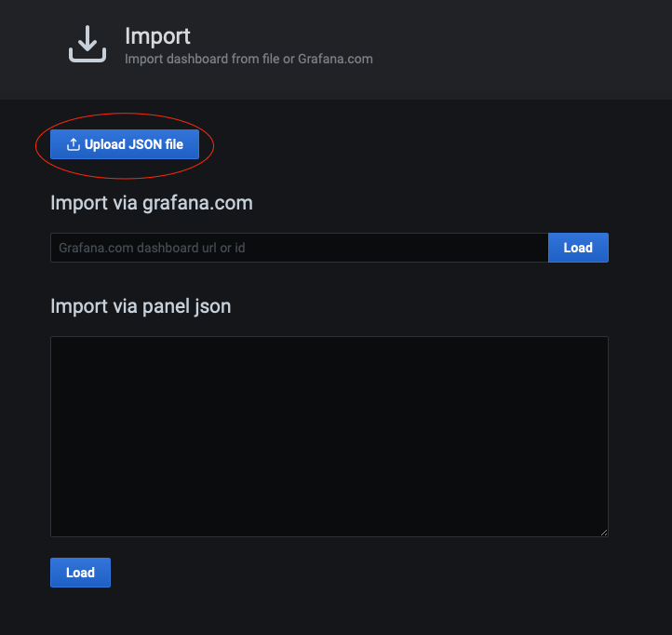Load the dashboard from the grafana.com id

(x=578, y=248)
